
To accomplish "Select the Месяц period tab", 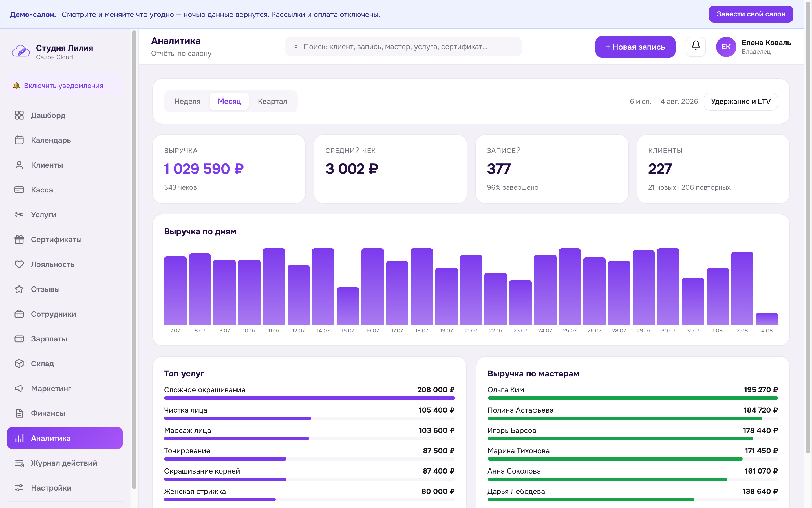I will pyautogui.click(x=229, y=102).
